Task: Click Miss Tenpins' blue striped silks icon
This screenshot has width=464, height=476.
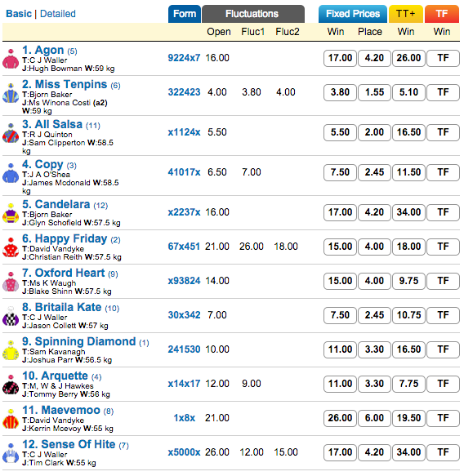Action: pyautogui.click(x=11, y=93)
